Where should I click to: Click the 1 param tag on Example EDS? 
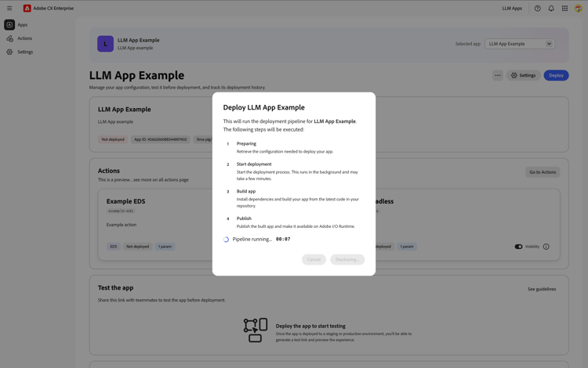[x=165, y=247]
